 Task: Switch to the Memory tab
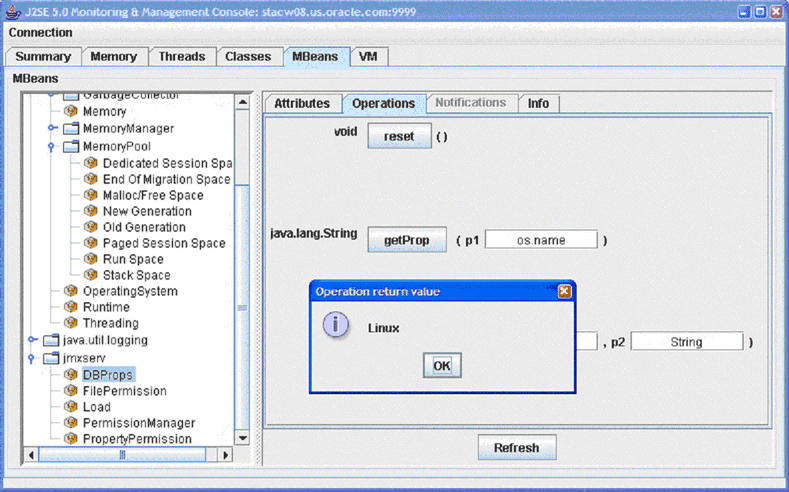(x=113, y=57)
